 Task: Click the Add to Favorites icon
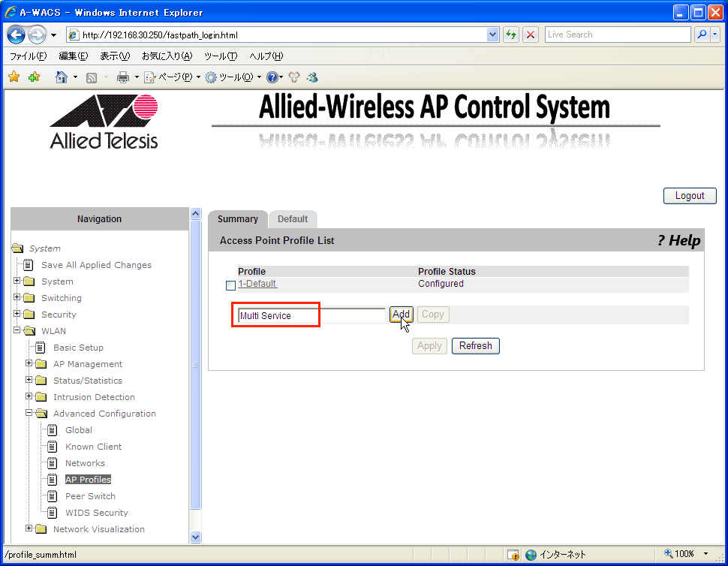34,77
